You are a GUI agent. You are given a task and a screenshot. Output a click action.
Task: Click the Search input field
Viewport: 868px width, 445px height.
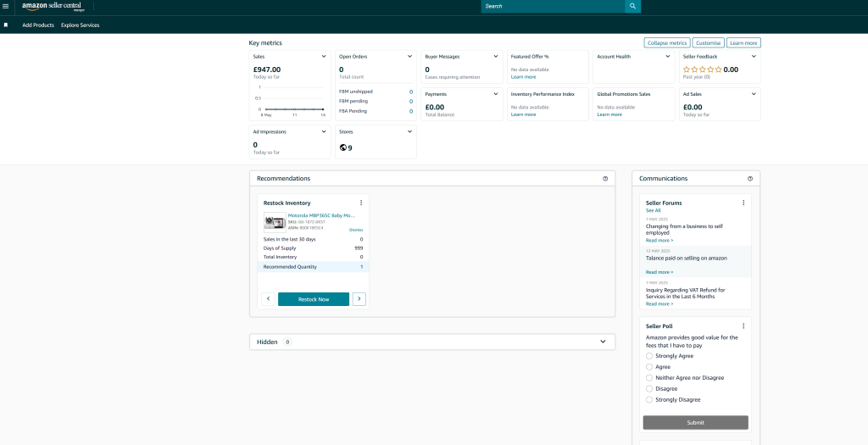(x=553, y=6)
